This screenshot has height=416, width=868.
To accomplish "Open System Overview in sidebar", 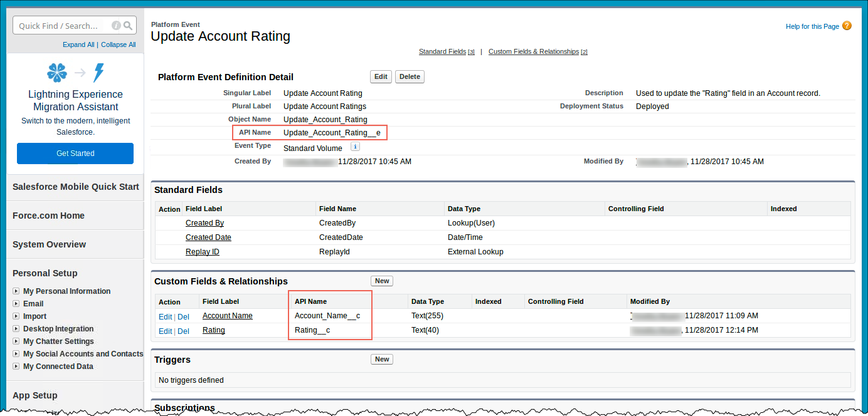I will pos(49,244).
